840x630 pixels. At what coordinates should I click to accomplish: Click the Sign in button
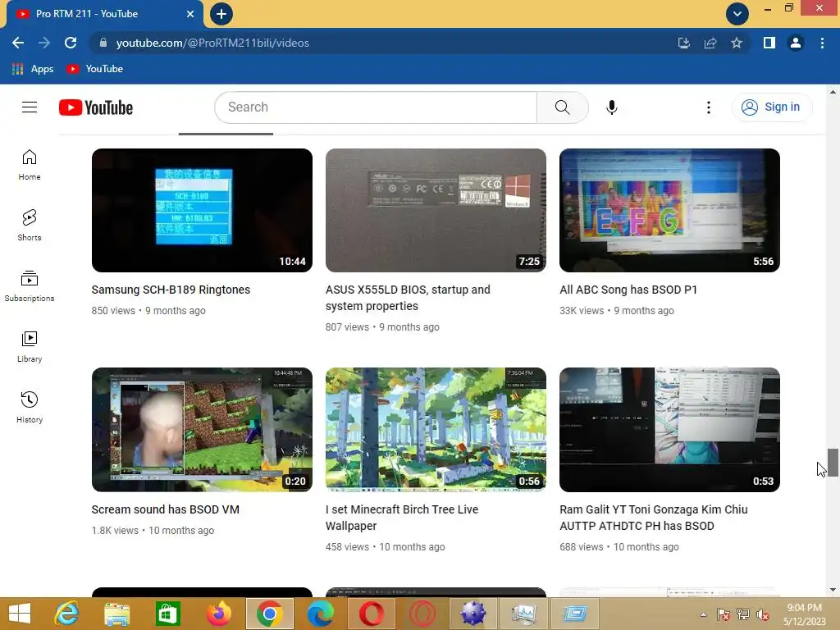tap(771, 107)
